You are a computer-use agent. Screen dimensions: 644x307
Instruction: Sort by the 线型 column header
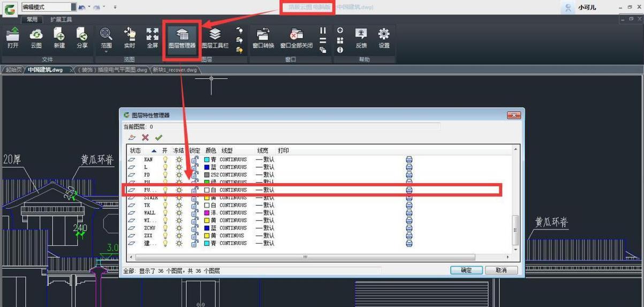point(228,151)
